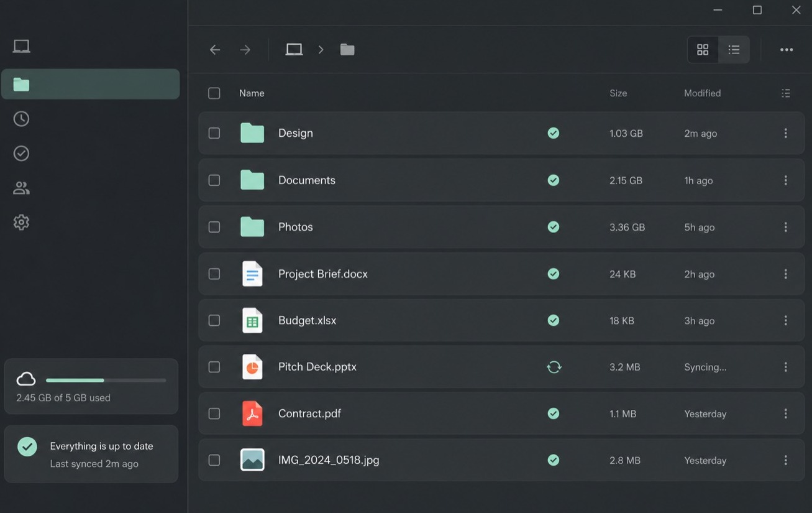Viewport: 812px width, 513px height.
Task: Open more options for Documents folder
Action: coord(786,180)
